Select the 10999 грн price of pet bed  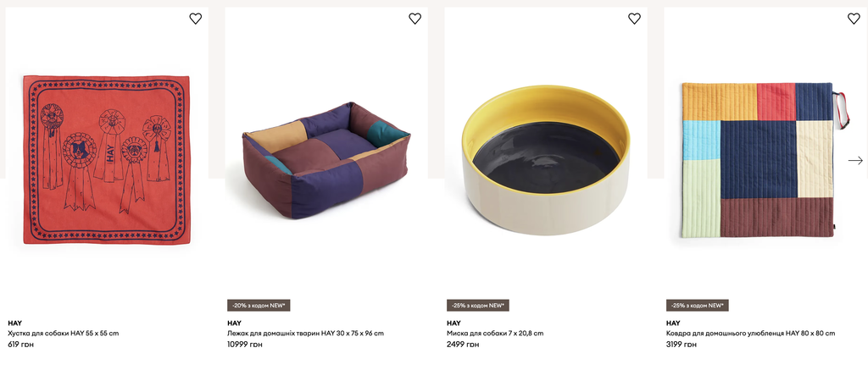pos(245,345)
